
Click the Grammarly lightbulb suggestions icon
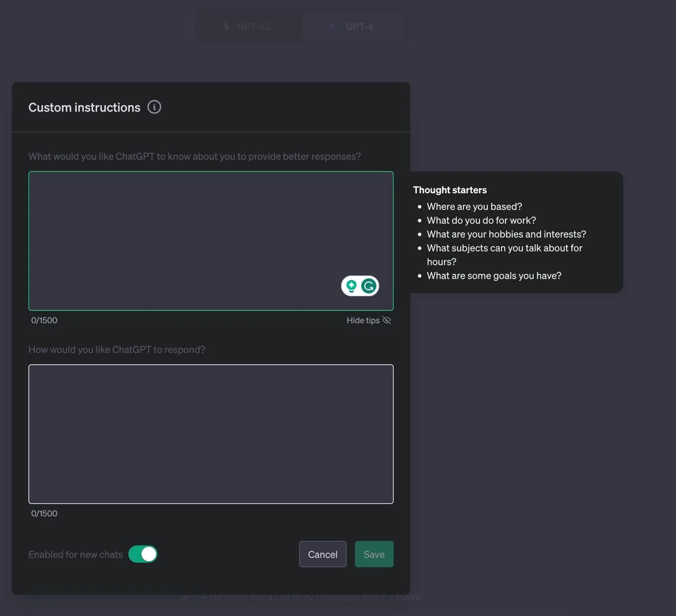pyautogui.click(x=351, y=286)
